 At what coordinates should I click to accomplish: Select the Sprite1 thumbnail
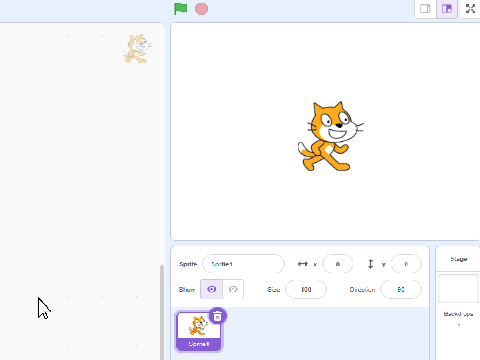(199, 332)
